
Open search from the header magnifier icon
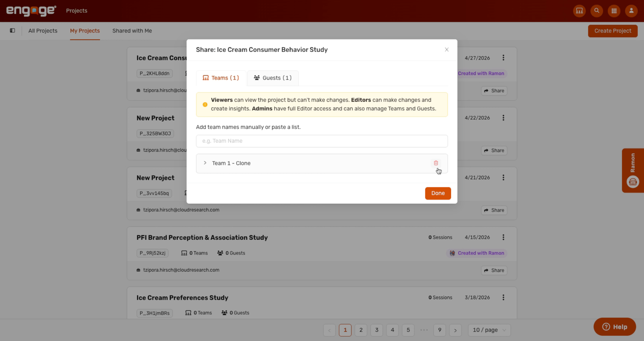[x=597, y=11]
